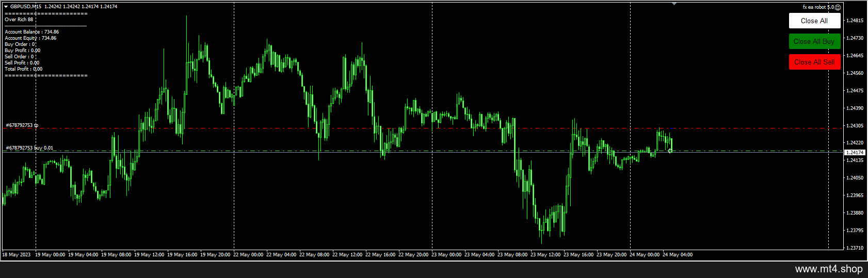
Task: Select the "#678792753 buy 0.01" order line label
Action: coord(29,148)
